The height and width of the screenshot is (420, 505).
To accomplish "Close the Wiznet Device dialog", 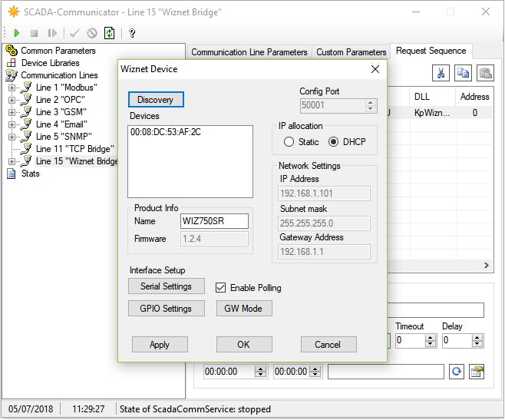I will tap(375, 69).
